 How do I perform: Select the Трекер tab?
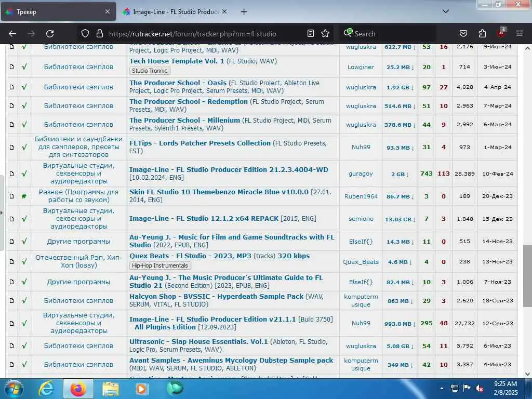point(58,11)
